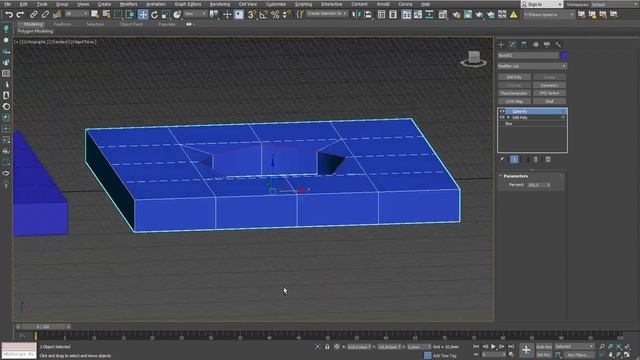Select the Unlink Selection icon
This screenshot has width=640, height=360.
pos(45,15)
